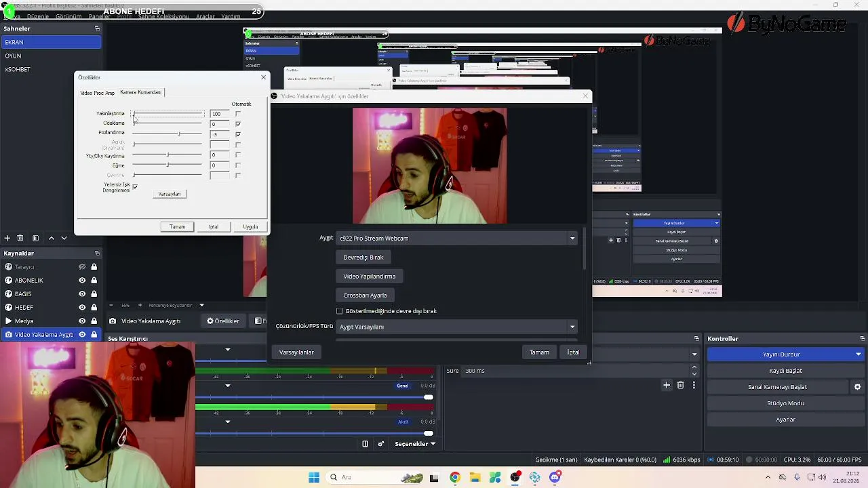Open the OBS Studio taskbar icon
Image resolution: width=868 pixels, height=488 pixels.
click(515, 477)
